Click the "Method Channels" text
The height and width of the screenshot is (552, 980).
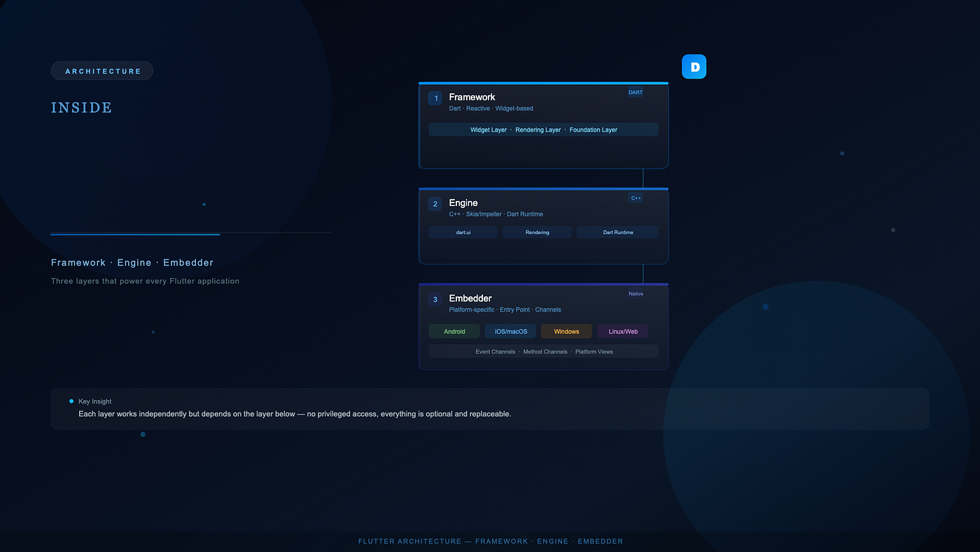[545, 352]
